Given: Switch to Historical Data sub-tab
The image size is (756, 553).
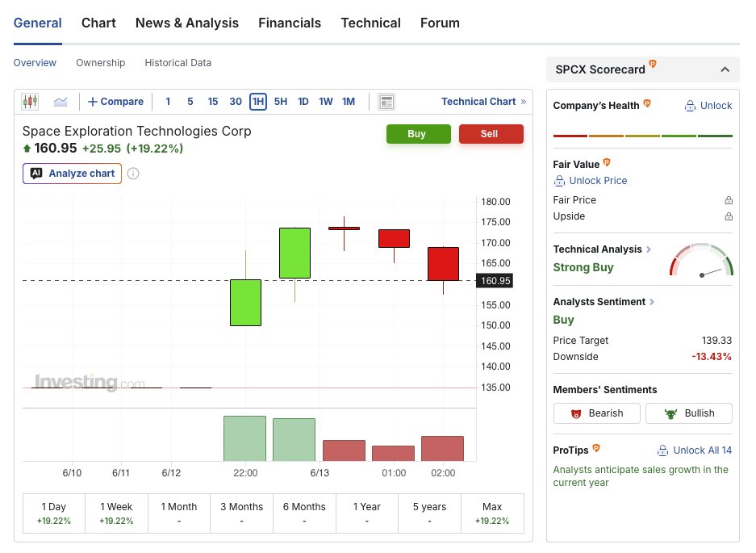Looking at the screenshot, I should pos(178,63).
